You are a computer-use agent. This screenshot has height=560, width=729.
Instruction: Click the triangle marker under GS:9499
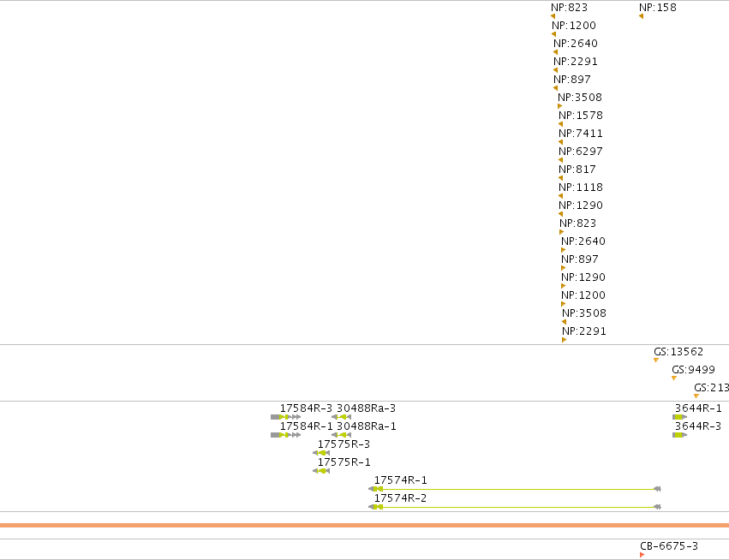pos(674,378)
